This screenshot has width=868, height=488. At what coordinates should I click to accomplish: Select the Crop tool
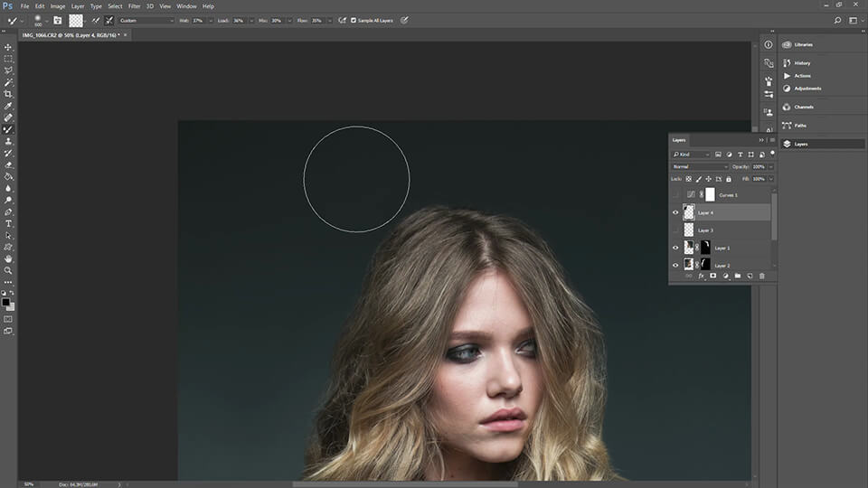(x=8, y=94)
